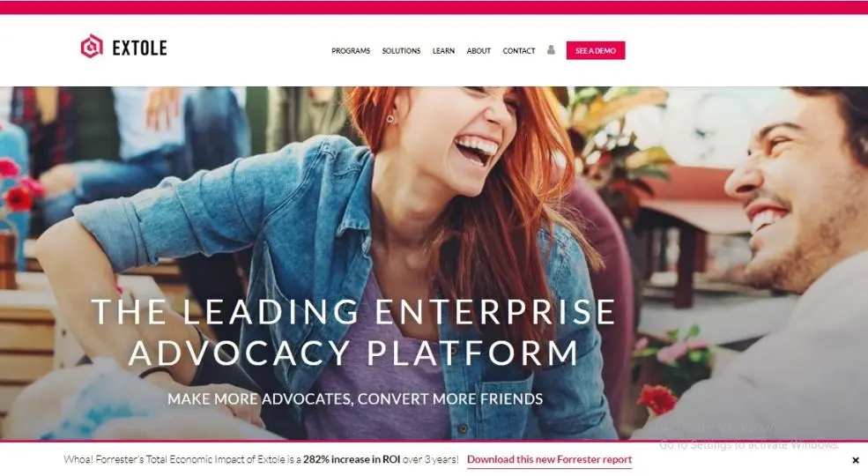The width and height of the screenshot is (868, 476).
Task: Click the See a Demo button
Action: [596, 50]
